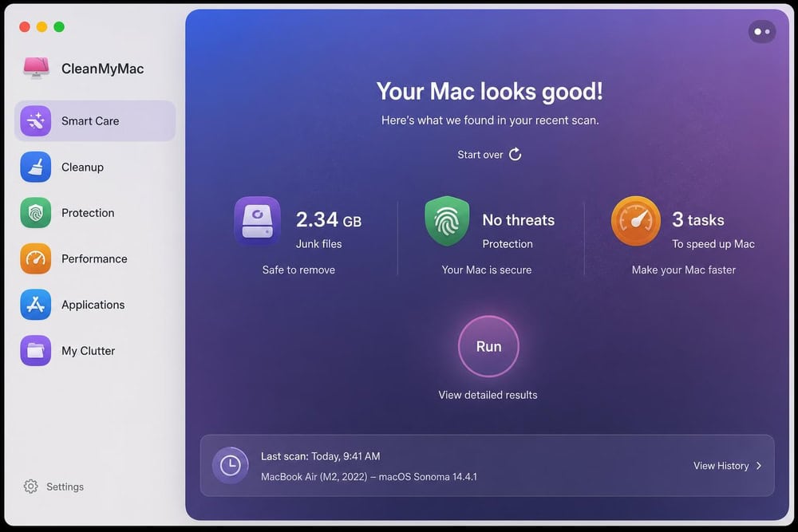
Task: Click the last scan clock icon
Action: 230,465
